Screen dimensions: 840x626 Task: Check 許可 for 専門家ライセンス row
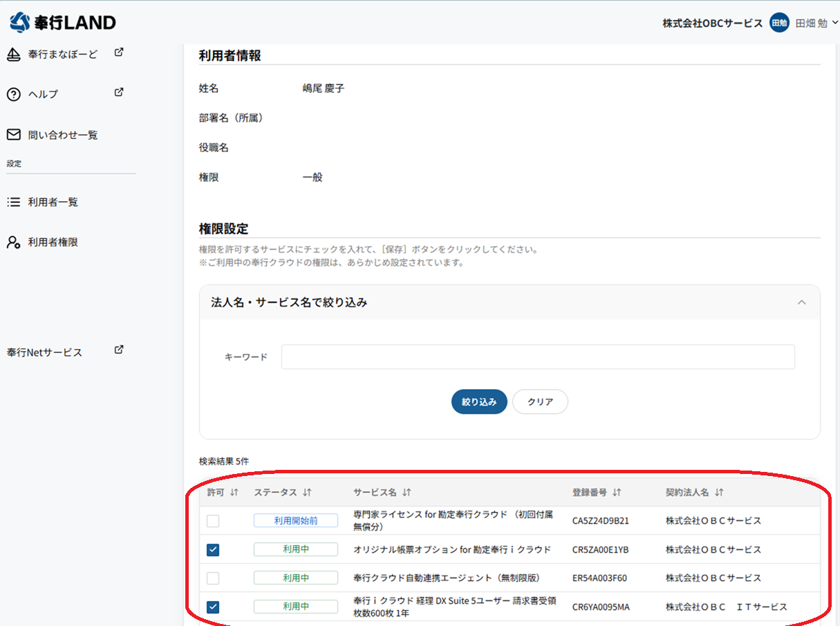tap(213, 521)
